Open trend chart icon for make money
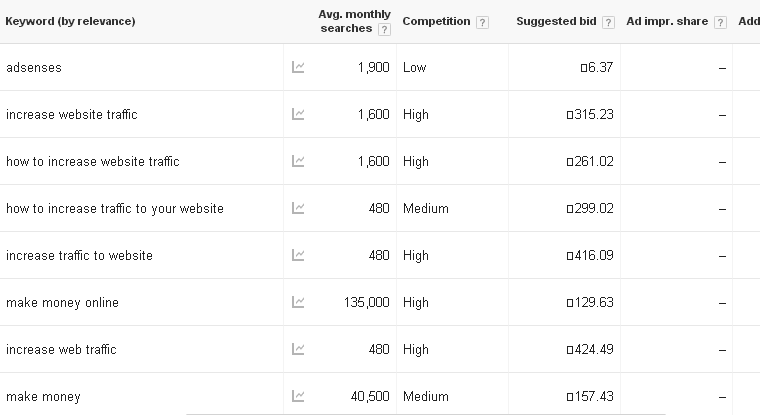760x415 pixels. pos(298,396)
